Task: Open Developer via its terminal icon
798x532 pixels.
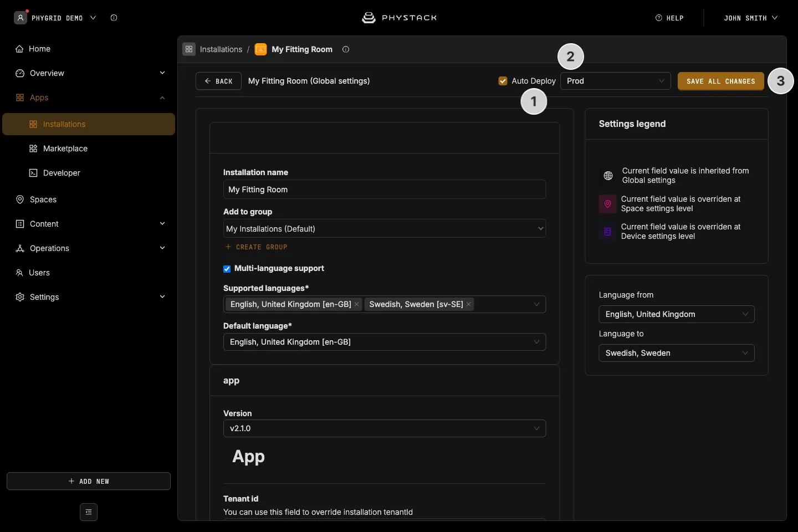Action: pyautogui.click(x=33, y=173)
